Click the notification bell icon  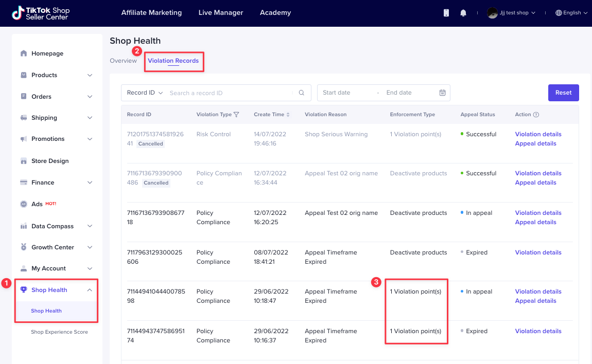463,13
